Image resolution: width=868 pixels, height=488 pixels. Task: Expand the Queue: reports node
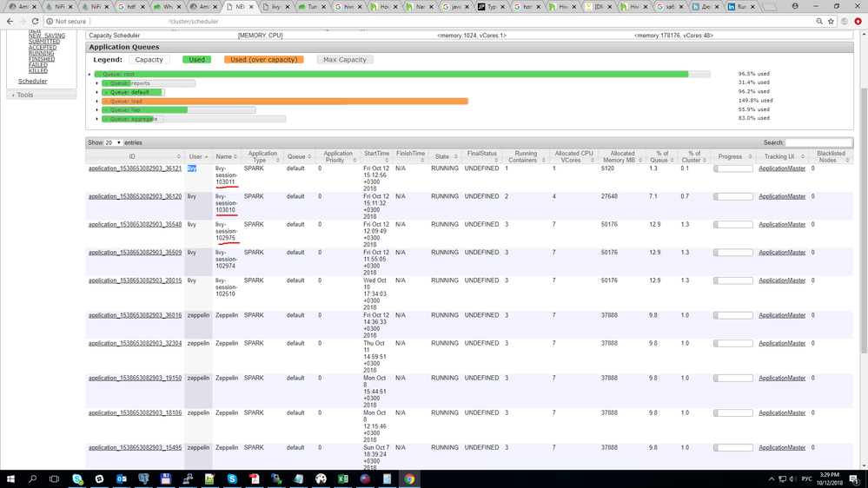pyautogui.click(x=96, y=83)
